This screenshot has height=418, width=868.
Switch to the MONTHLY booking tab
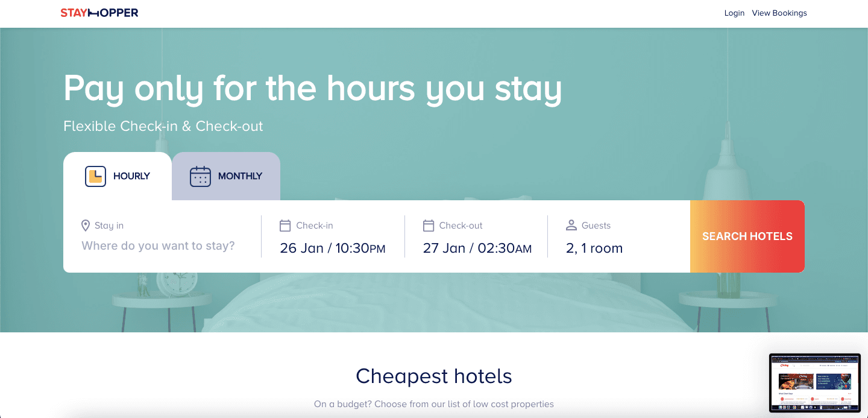tap(226, 176)
